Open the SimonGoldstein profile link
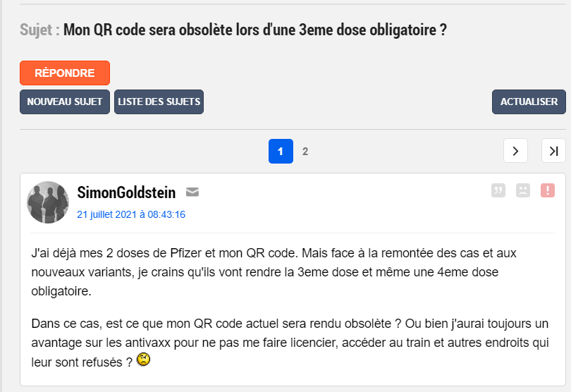 click(126, 192)
